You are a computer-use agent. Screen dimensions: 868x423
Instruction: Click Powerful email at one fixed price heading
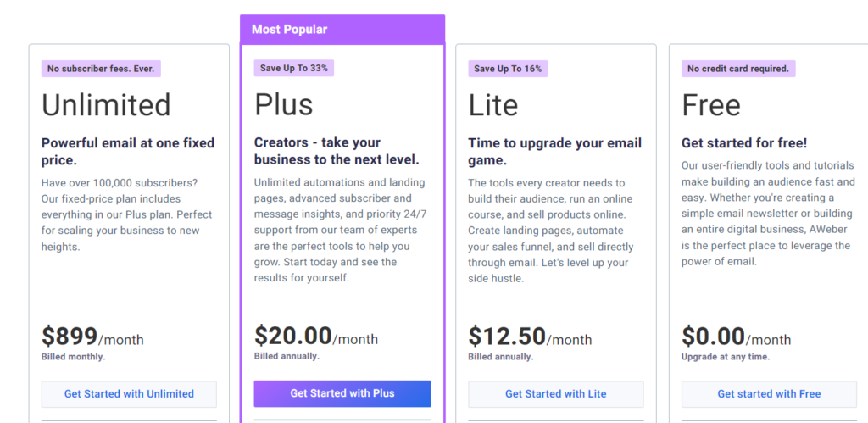point(128,152)
